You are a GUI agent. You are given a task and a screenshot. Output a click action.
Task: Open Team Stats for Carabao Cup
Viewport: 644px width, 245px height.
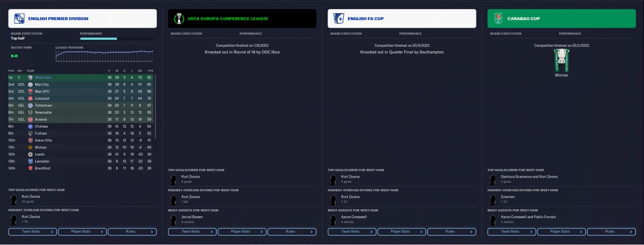[512, 232]
